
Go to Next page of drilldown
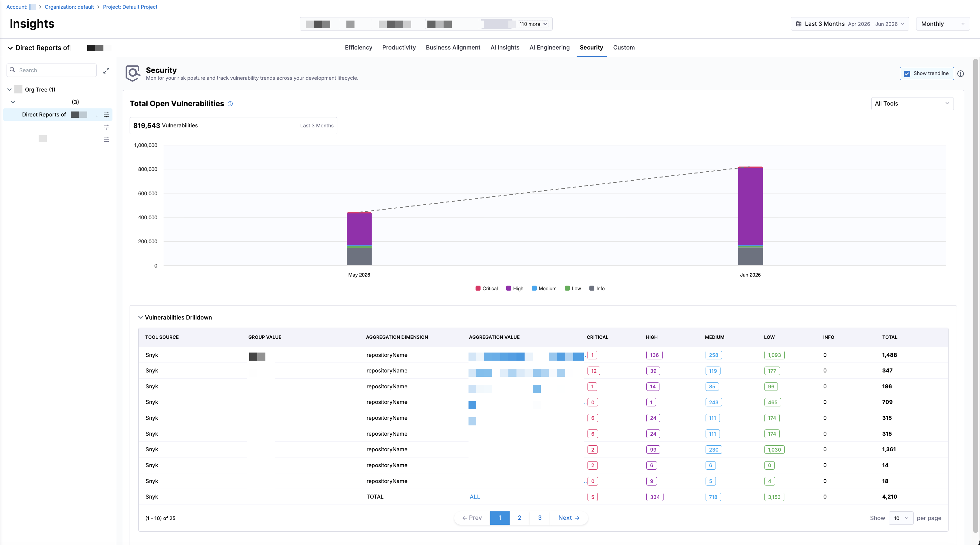click(x=569, y=518)
